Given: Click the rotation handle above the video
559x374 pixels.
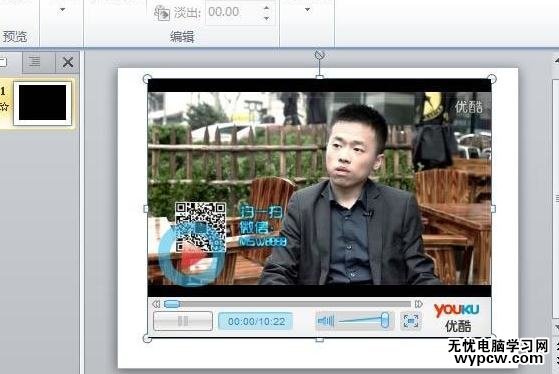Looking at the screenshot, I should tap(319, 55).
